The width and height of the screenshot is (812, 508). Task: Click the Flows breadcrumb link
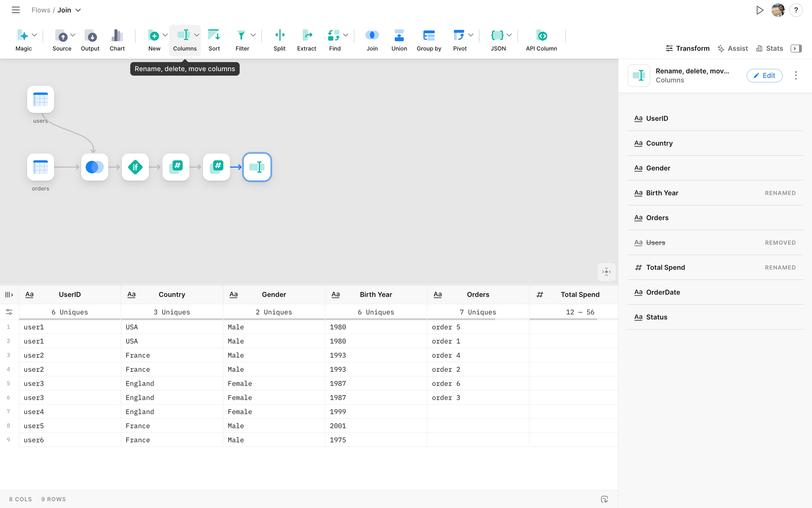click(41, 10)
